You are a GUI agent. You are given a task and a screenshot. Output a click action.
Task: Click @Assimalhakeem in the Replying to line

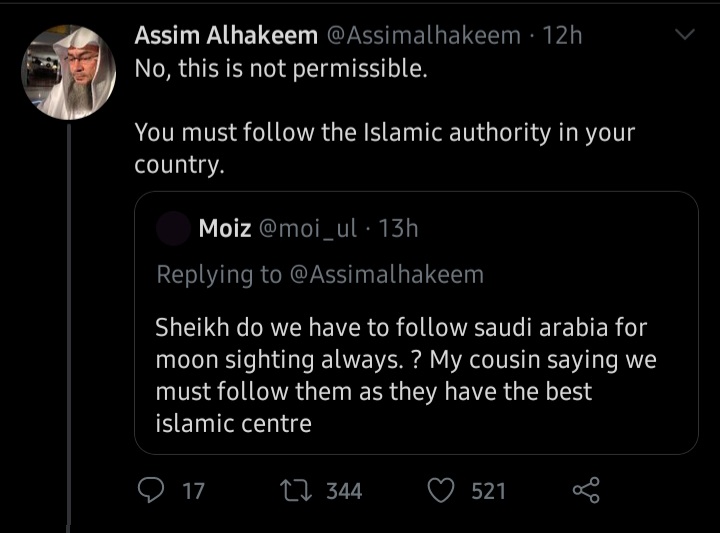point(386,275)
